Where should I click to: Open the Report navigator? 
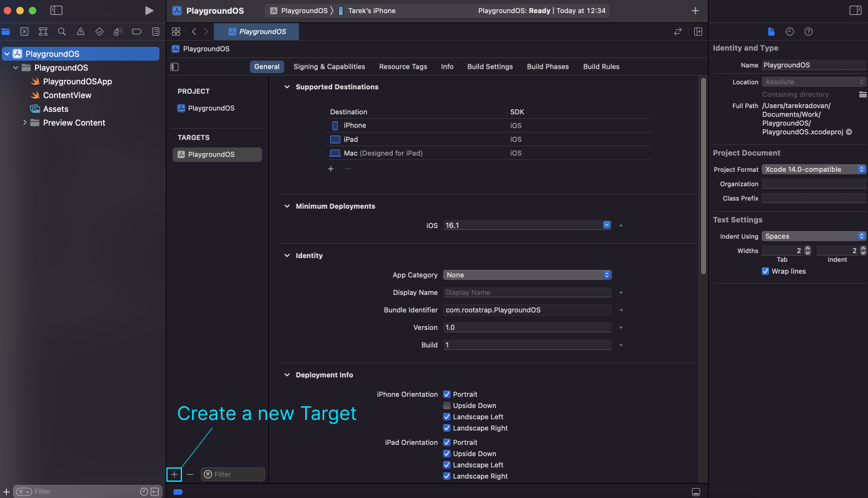click(x=156, y=31)
